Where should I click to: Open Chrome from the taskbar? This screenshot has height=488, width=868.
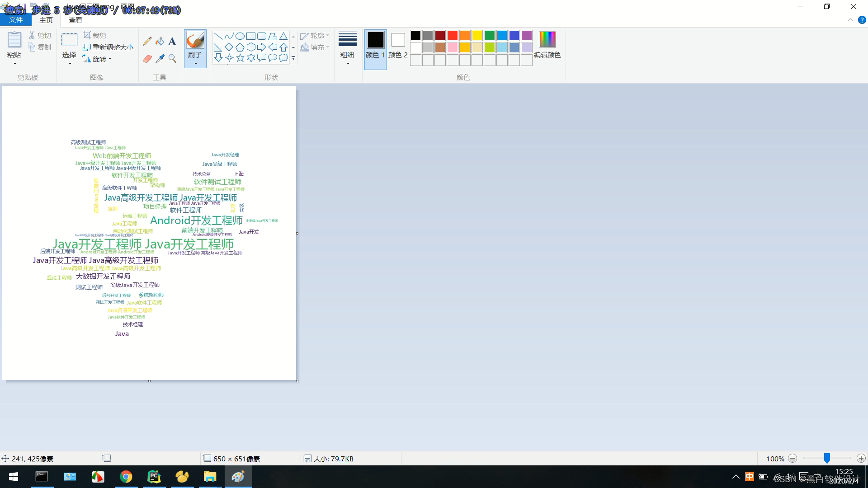pos(126,477)
